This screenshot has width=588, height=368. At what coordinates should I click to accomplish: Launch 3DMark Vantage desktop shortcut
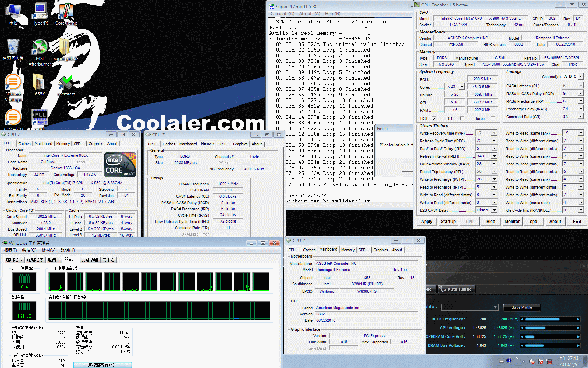13,88
